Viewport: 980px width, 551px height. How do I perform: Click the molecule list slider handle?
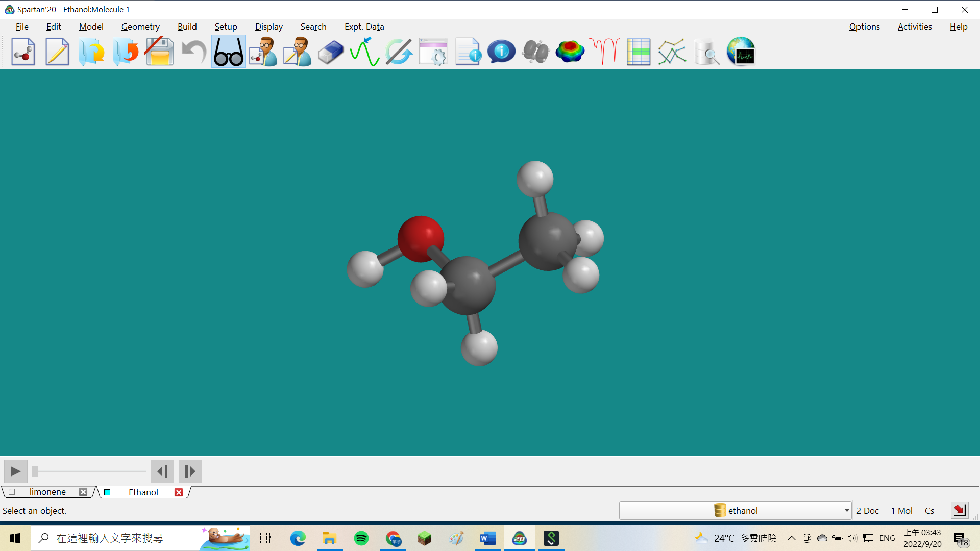[x=35, y=471]
